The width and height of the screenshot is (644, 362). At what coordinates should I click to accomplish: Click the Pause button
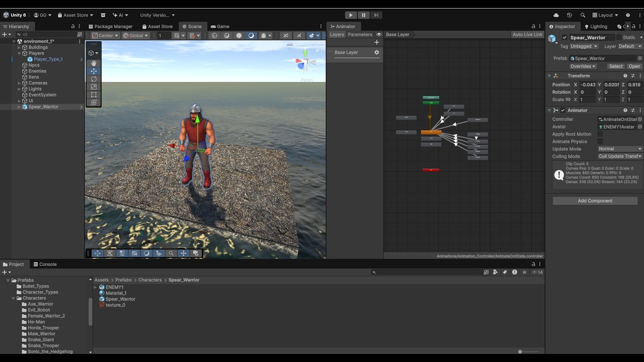click(x=364, y=15)
